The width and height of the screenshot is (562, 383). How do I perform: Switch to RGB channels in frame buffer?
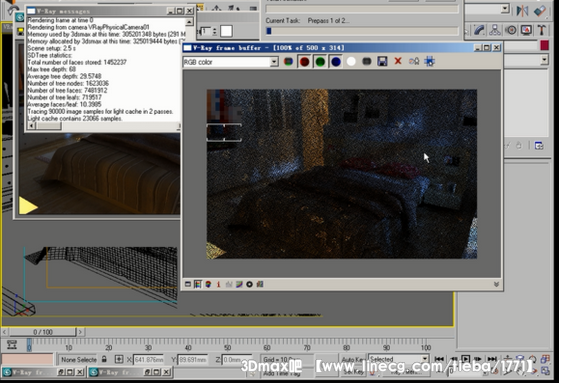[288, 62]
